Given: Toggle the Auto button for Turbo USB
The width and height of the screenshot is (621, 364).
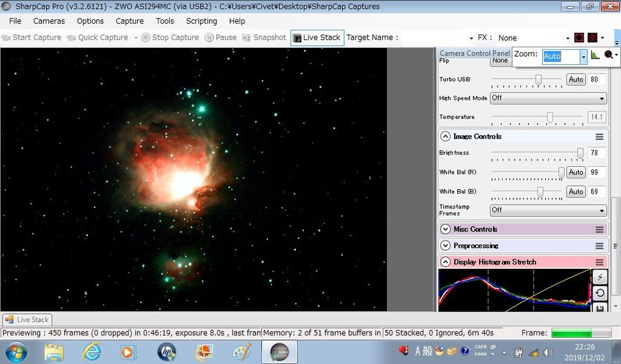Looking at the screenshot, I should (576, 79).
